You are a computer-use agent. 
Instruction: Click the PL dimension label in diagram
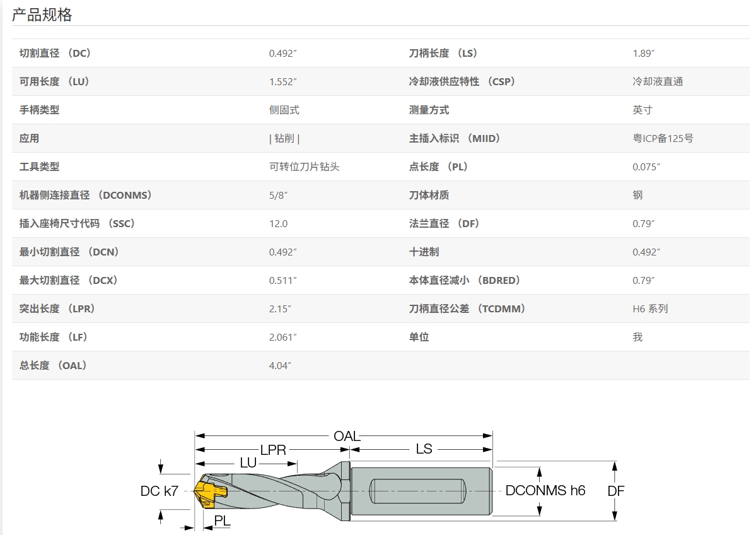pos(222,520)
